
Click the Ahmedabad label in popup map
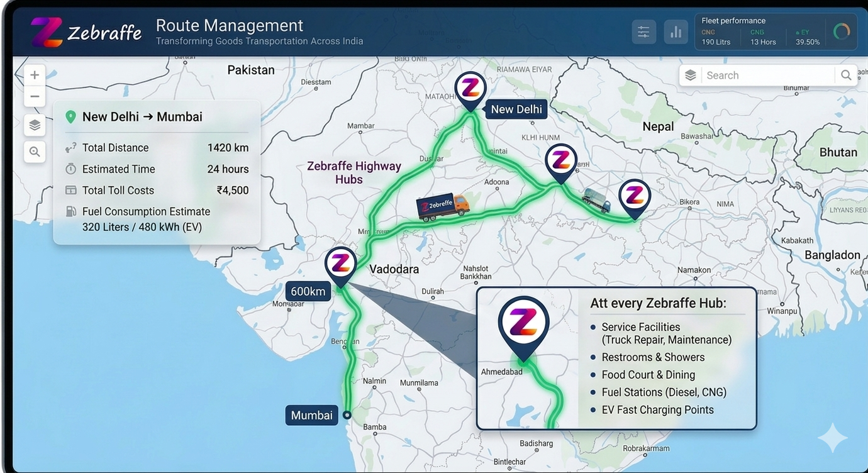501,372
